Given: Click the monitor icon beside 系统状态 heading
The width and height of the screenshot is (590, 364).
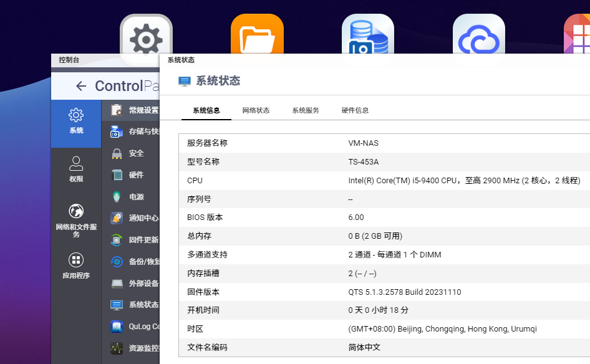Looking at the screenshot, I should point(185,81).
